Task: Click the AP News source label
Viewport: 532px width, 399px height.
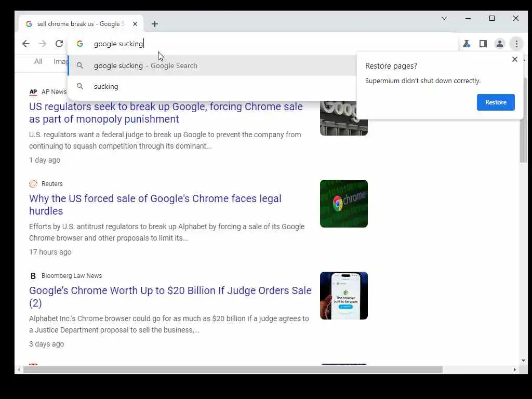Action: pyautogui.click(x=54, y=92)
